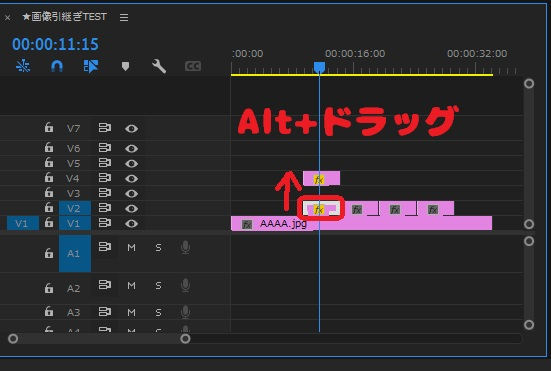This screenshot has height=371, width=551.
Task: Hide track V1 with the eye icon
Action: point(131,223)
